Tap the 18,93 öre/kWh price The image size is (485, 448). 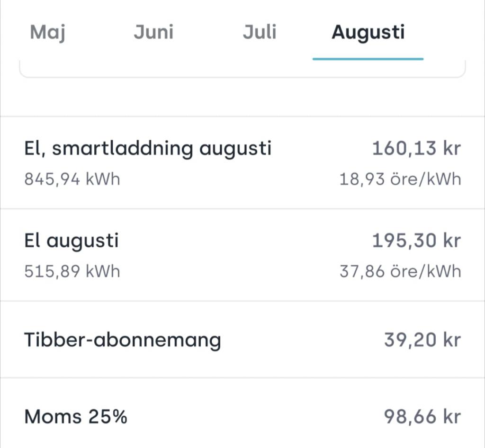pos(400,179)
